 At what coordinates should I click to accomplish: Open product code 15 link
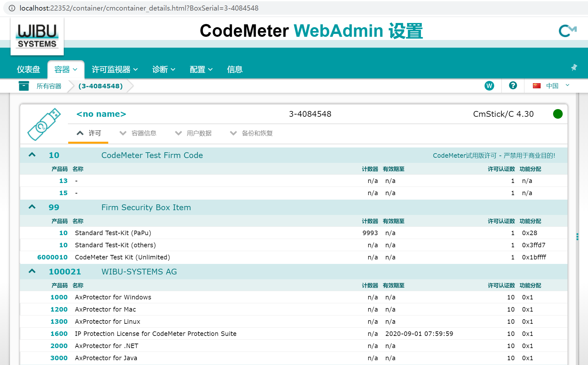[63, 193]
